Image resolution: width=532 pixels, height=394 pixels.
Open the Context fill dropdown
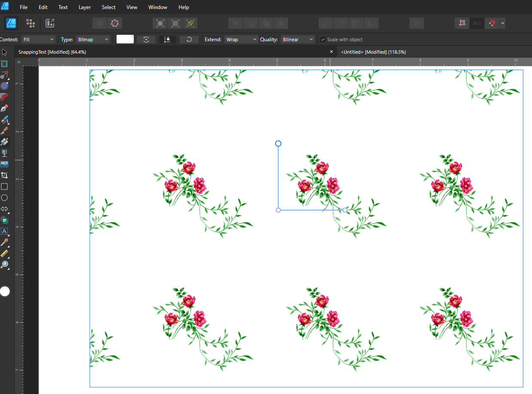coord(38,39)
